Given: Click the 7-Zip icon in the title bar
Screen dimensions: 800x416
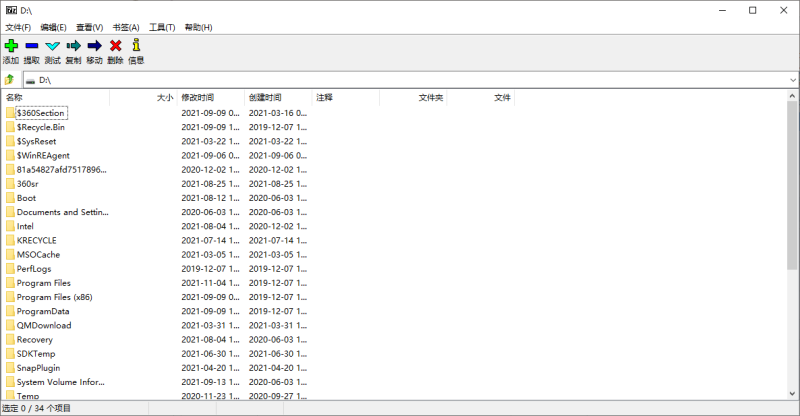Looking at the screenshot, I should (x=11, y=10).
